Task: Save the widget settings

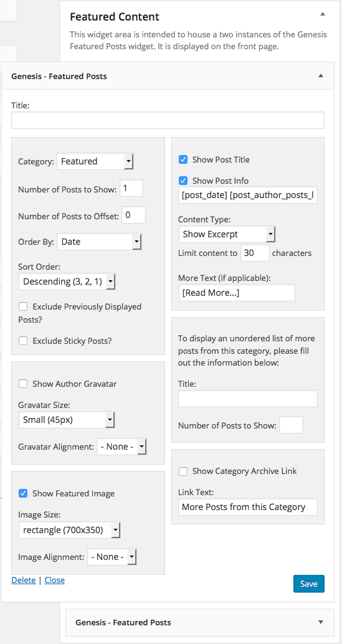Action: click(x=309, y=584)
